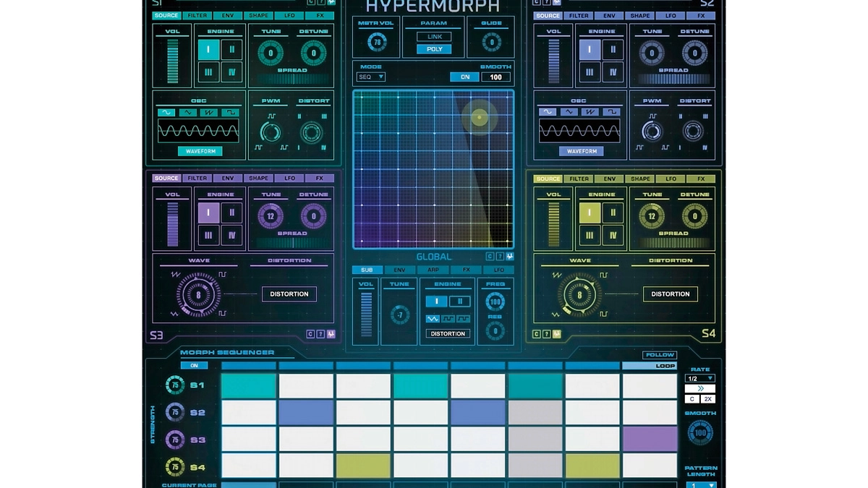
Task: Open the Pattern Length dropdown
Action: click(701, 485)
